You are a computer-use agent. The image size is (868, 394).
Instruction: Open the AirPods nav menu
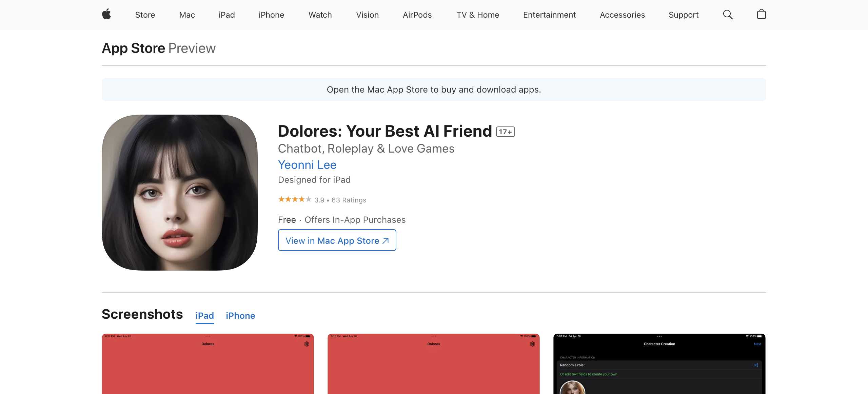coord(417,15)
